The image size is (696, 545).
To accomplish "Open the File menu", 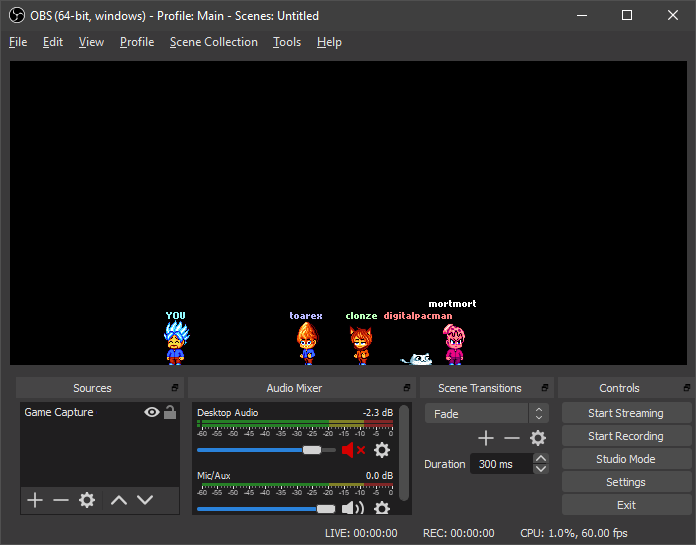I will (18, 42).
